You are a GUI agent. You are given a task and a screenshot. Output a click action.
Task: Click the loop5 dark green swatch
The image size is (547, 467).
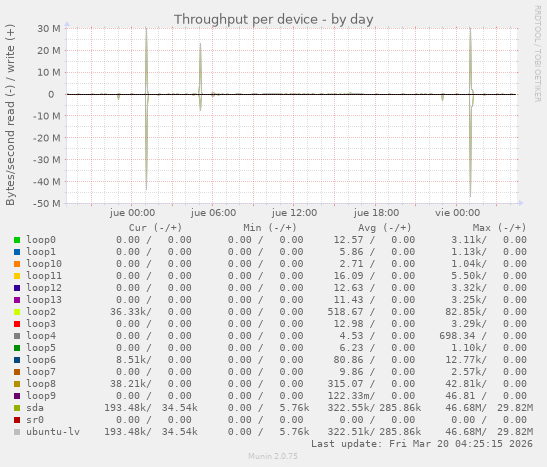coord(17,348)
